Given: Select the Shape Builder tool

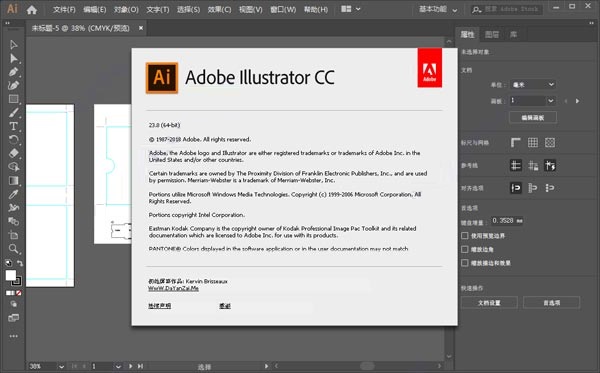Looking at the screenshot, I should (13, 167).
